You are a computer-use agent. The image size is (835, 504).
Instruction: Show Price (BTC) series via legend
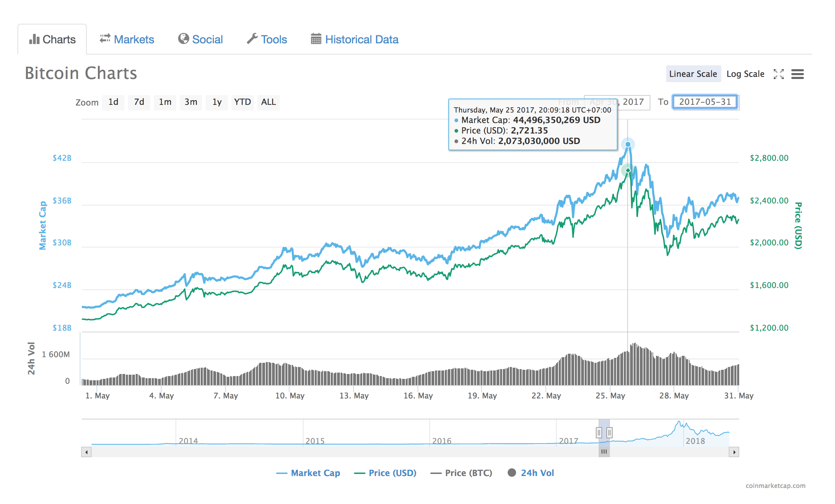click(468, 473)
